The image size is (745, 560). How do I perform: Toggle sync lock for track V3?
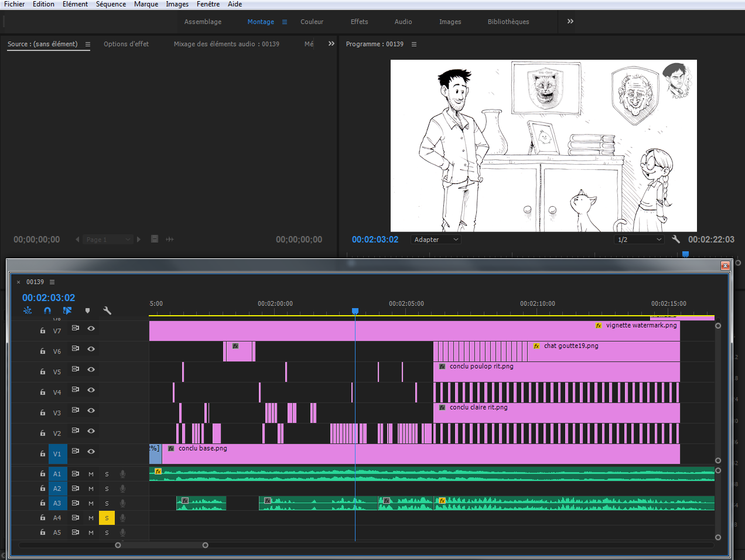[75, 410]
